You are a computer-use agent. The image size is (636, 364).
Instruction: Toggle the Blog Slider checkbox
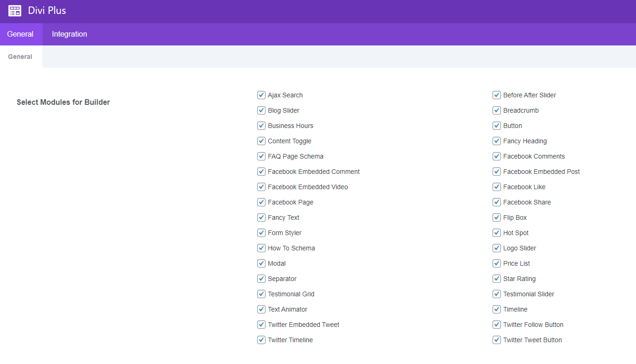click(x=261, y=110)
